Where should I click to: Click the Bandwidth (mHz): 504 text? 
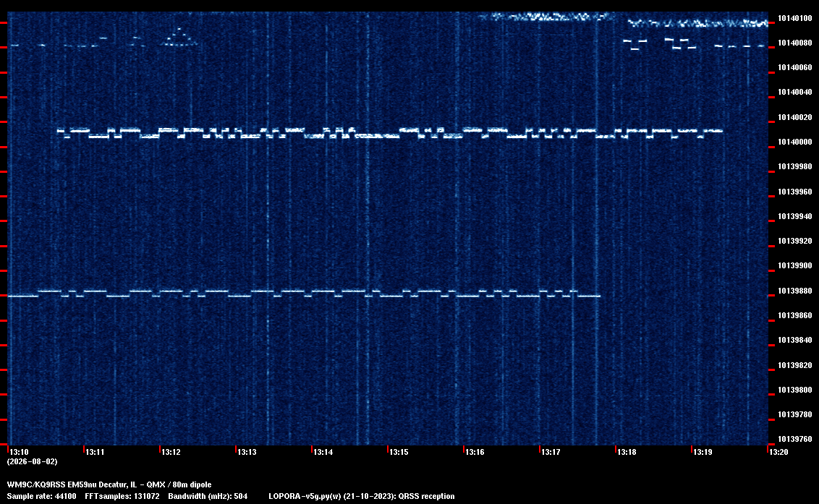coord(208,496)
